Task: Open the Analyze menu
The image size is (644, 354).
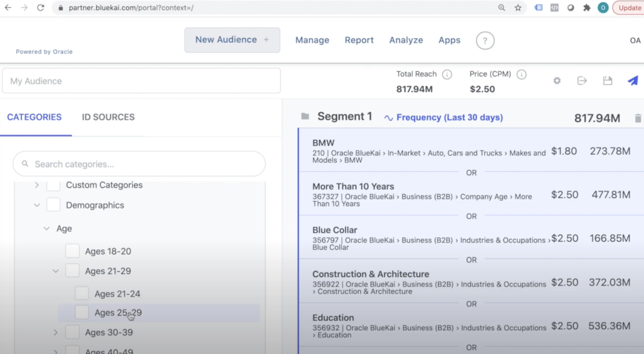Action: click(x=406, y=40)
